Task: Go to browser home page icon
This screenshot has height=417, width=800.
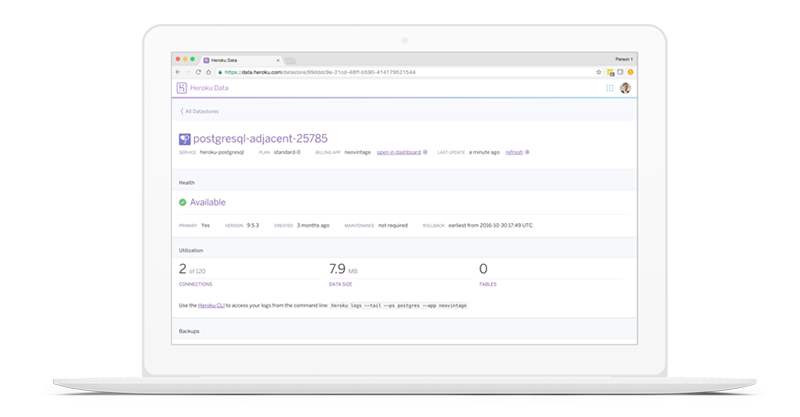Action: click(208, 72)
